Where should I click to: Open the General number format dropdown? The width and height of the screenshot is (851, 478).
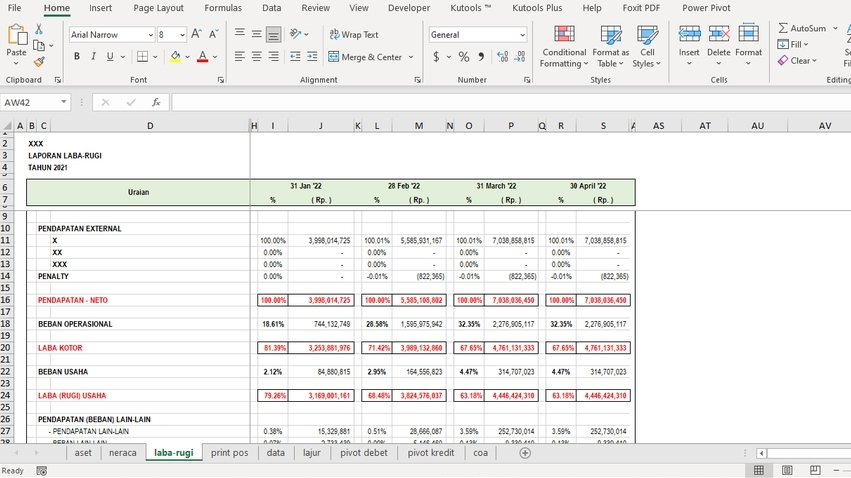(522, 35)
